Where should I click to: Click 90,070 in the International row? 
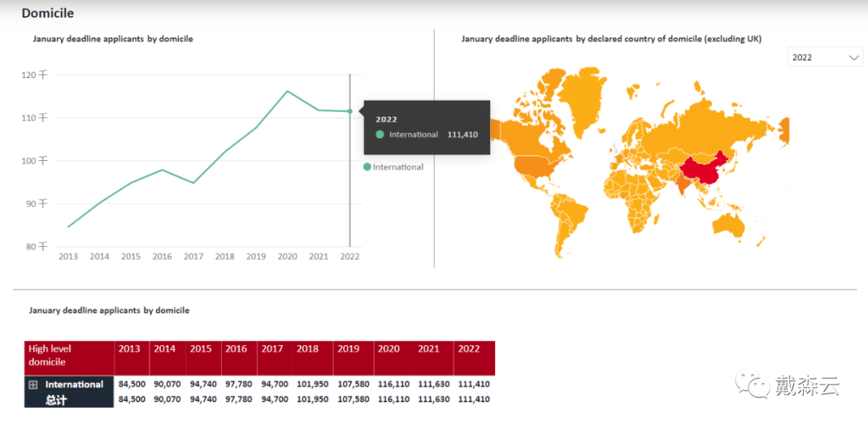(x=168, y=384)
